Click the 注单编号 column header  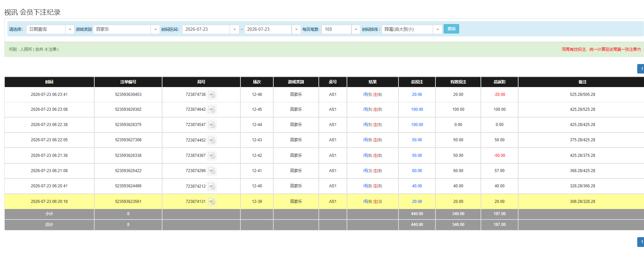(128, 82)
